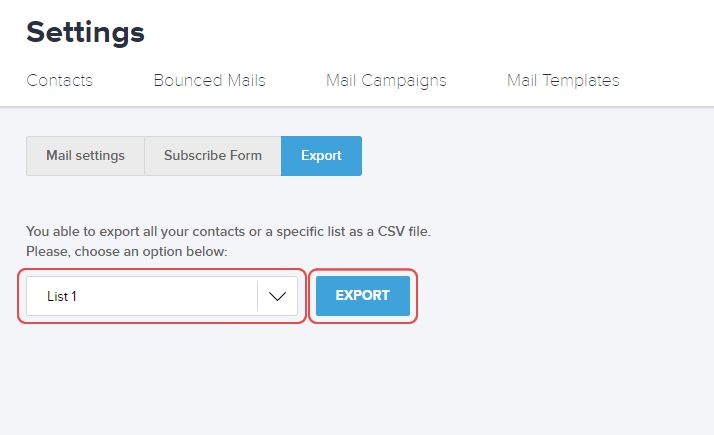Click the word Form in Subscribe Form
This screenshot has height=435, width=714.
245,156
